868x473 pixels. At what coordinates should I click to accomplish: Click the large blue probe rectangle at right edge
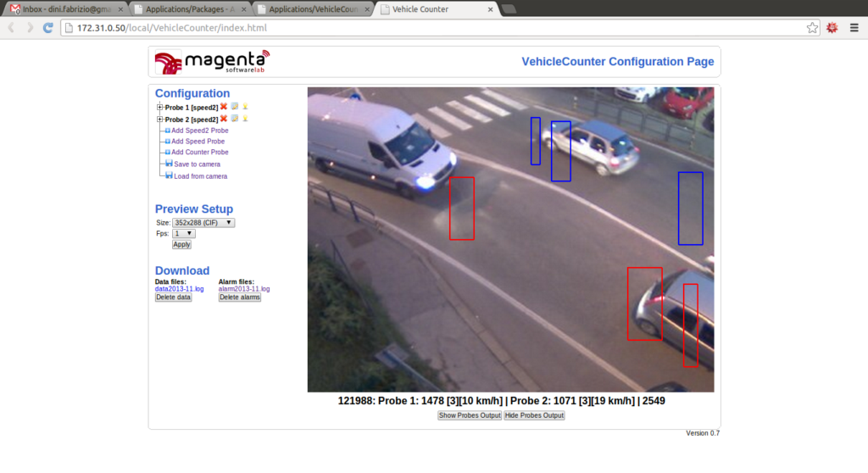[691, 209]
